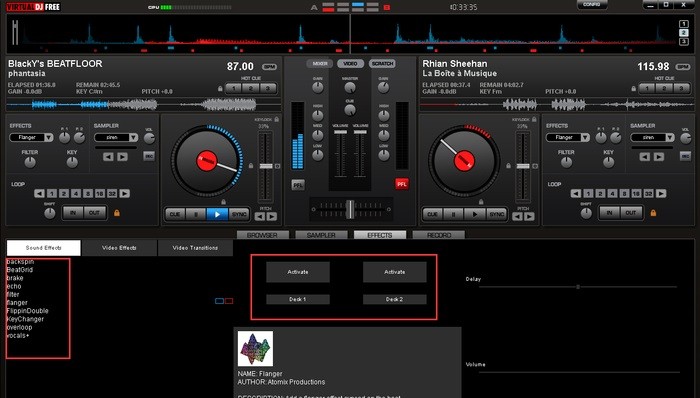Image resolution: width=700 pixels, height=398 pixels.
Task: Open the RECORD tab
Action: 438,235
